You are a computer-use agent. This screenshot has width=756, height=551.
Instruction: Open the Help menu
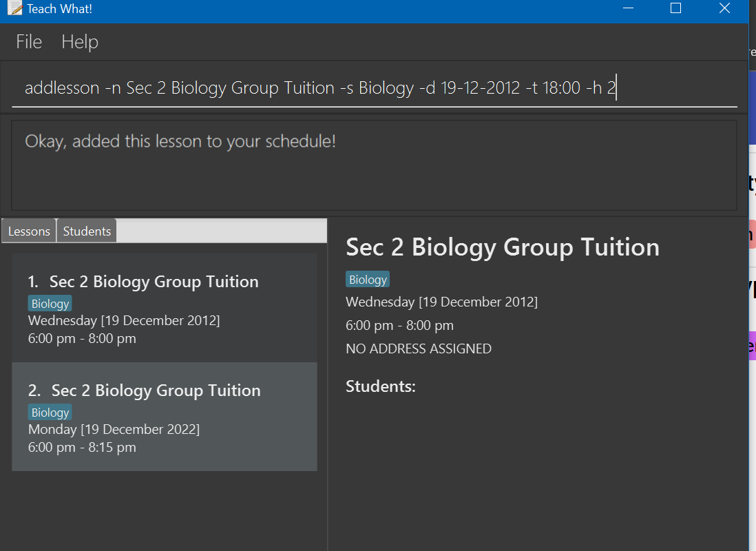(x=80, y=42)
